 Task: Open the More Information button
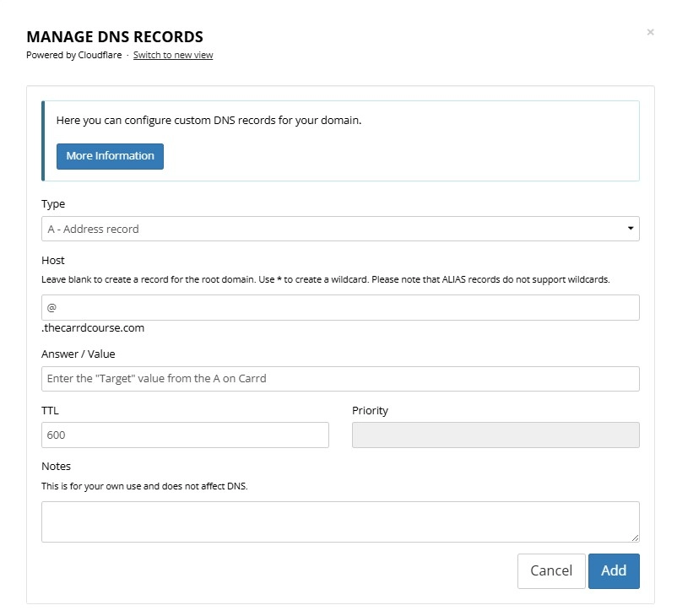[110, 156]
